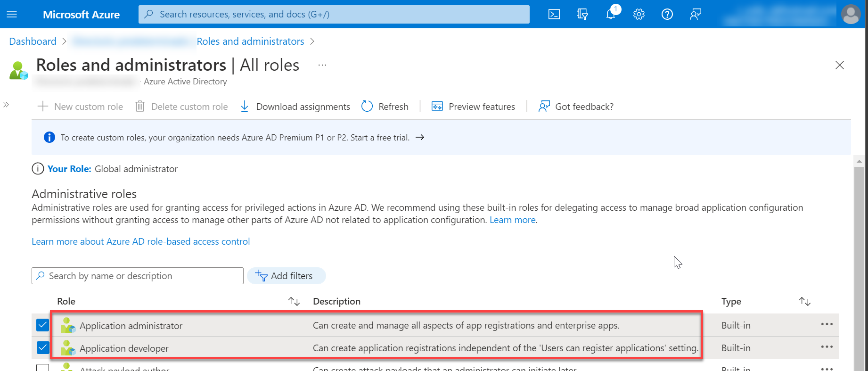
Task: Click the Microsoft Azure home label
Action: click(x=81, y=15)
